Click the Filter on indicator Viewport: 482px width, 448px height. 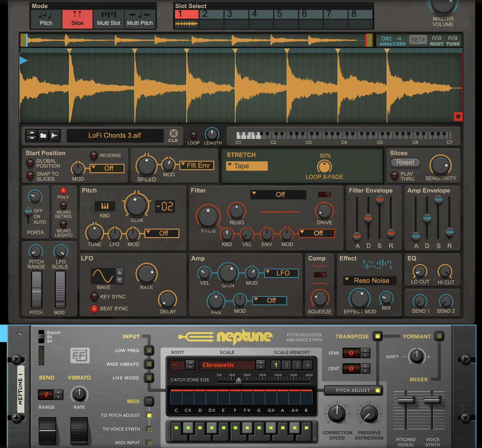coord(324,194)
